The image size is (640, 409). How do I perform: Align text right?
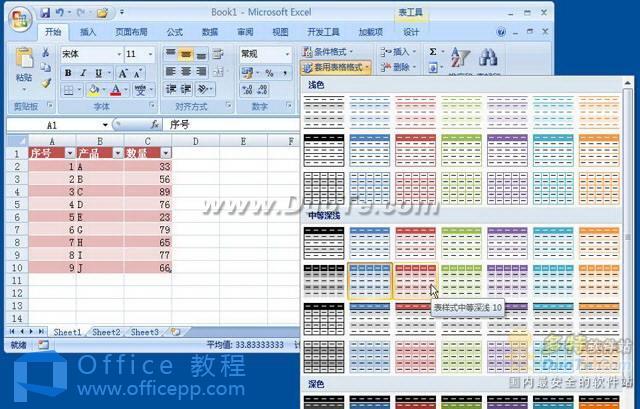coord(201,72)
